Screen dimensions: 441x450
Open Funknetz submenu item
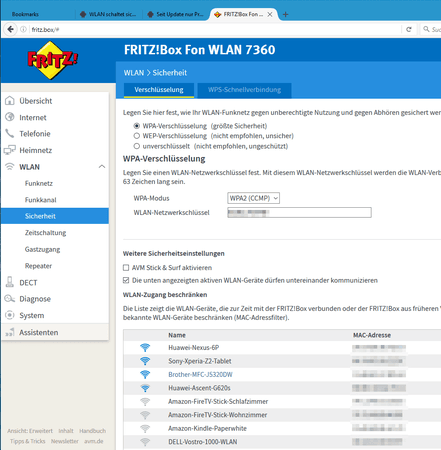(39, 183)
